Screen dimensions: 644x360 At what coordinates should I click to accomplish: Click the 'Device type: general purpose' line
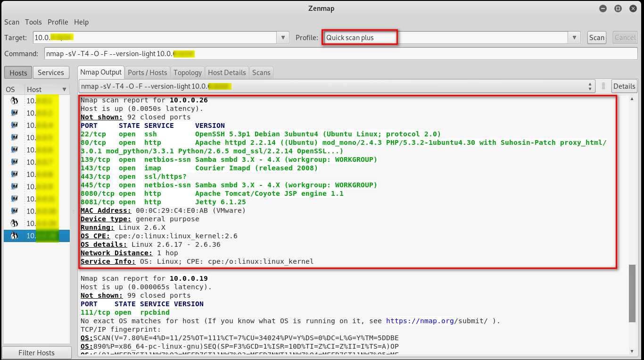click(x=140, y=219)
